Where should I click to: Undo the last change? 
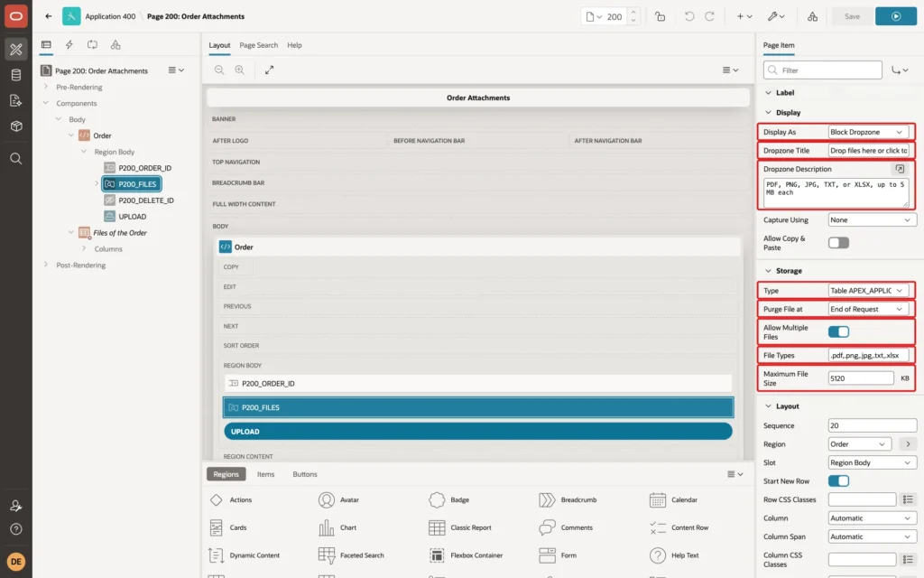coord(688,16)
